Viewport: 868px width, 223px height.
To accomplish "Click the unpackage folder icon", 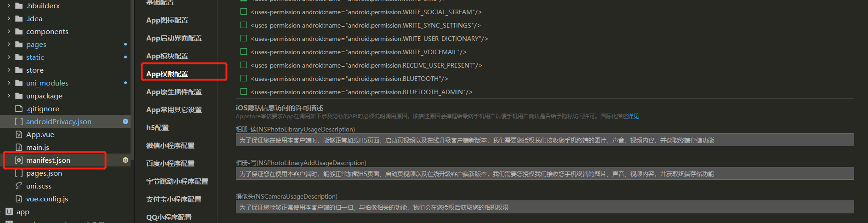I will click(19, 96).
